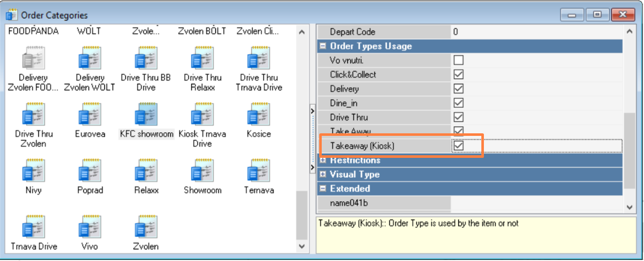Image resolution: width=644 pixels, height=261 pixels.
Task: Enable the Vo vnutri. checkbox
Action: click(459, 60)
